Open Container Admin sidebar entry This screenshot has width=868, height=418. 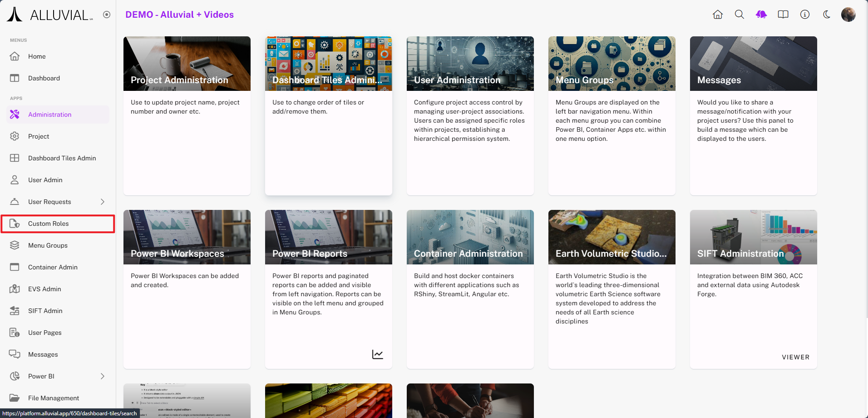coord(58,267)
